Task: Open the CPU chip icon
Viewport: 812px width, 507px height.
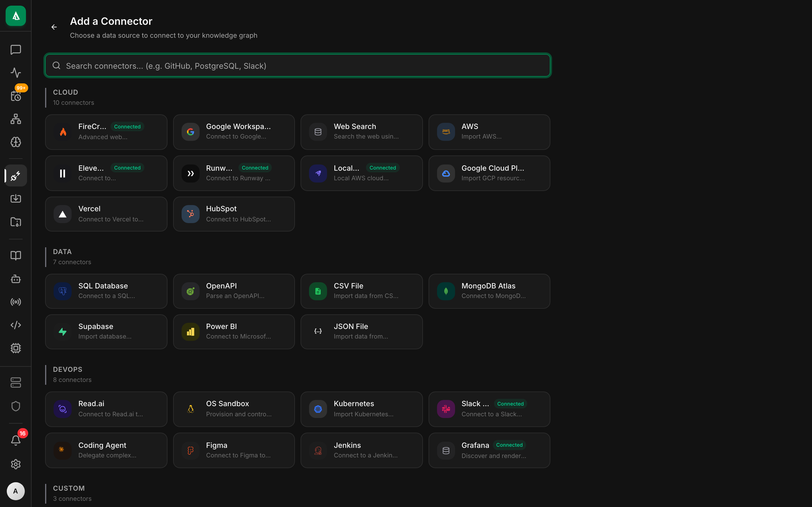Action: point(16,348)
